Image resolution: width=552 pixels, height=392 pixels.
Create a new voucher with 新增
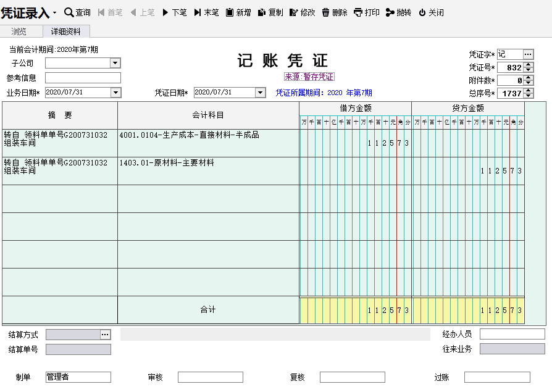[x=238, y=12]
